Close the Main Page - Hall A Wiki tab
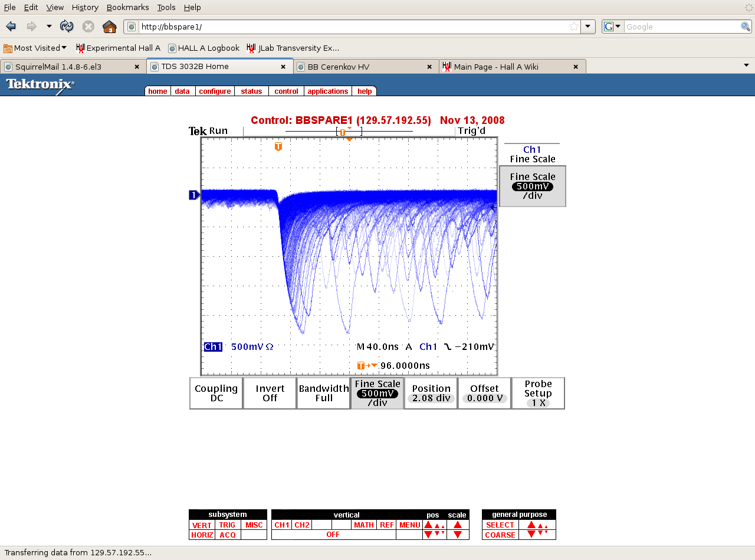755x560 pixels. point(576,67)
